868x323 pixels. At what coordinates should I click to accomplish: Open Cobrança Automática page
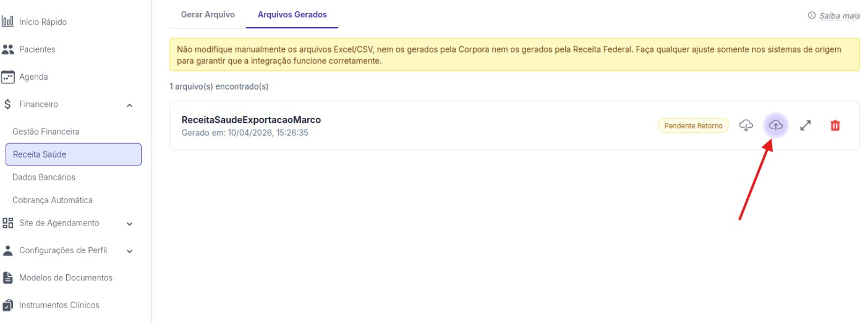point(53,200)
